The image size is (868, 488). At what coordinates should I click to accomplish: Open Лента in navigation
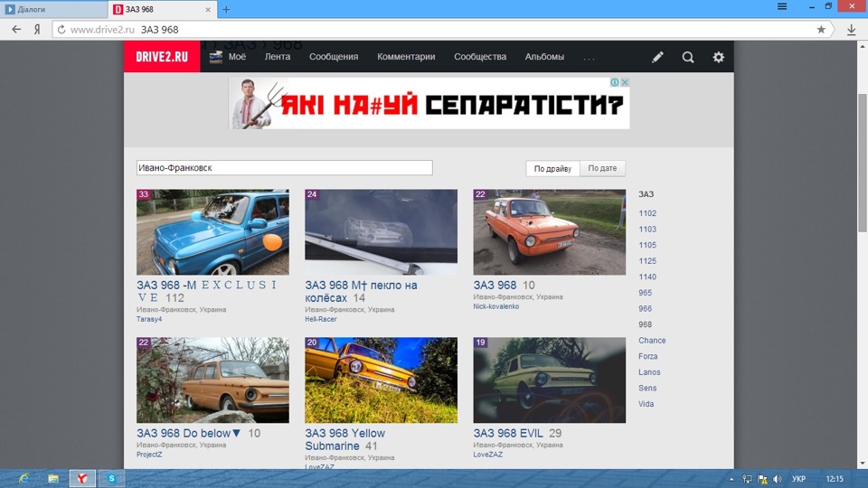click(x=278, y=56)
